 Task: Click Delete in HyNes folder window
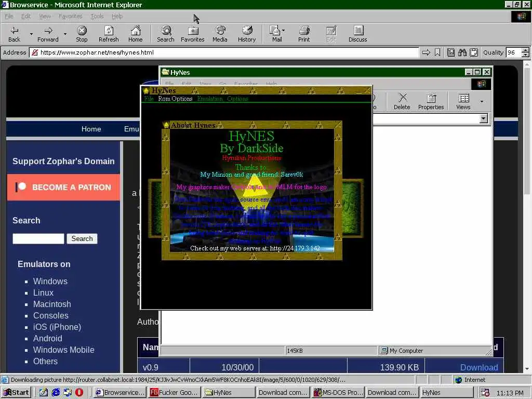click(402, 101)
